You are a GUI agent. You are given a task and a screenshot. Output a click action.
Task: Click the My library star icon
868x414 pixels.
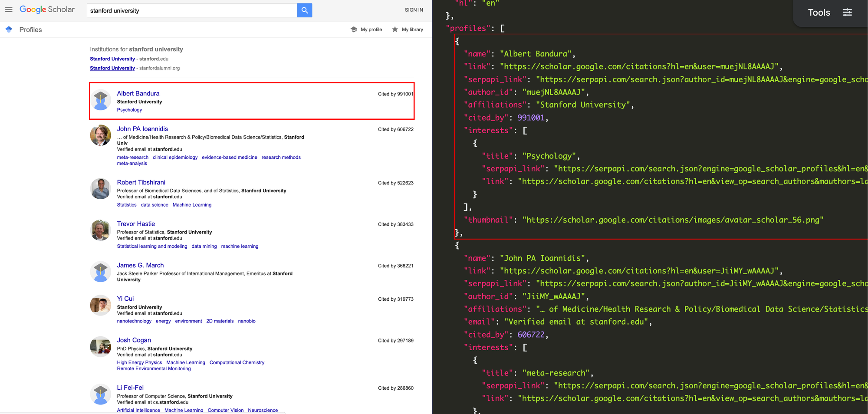pos(395,30)
